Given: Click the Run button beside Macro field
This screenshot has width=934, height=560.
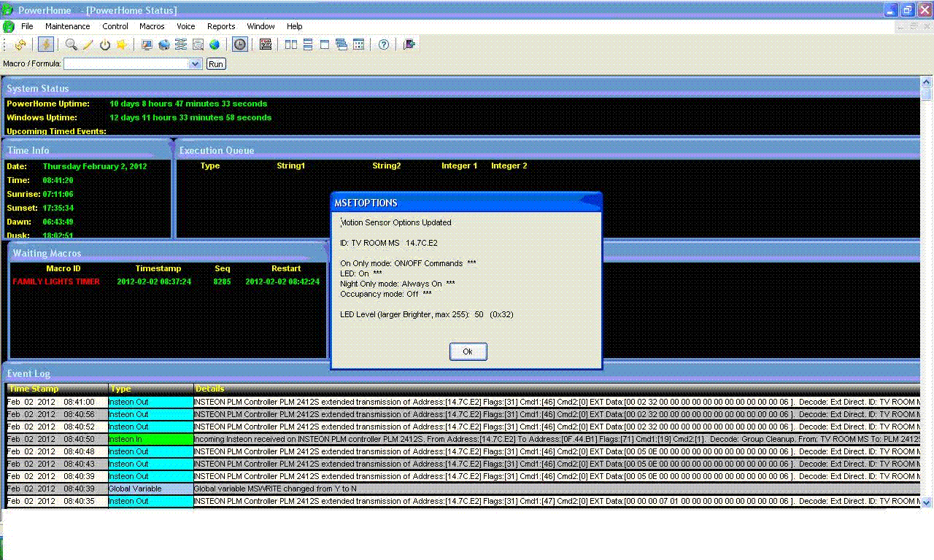Looking at the screenshot, I should [216, 64].
